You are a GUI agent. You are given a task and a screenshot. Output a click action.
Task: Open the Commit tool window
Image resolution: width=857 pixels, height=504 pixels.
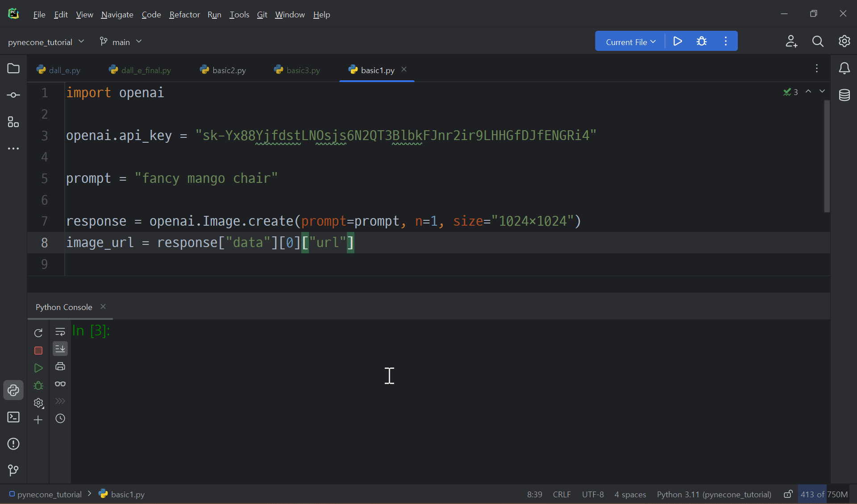point(13,95)
